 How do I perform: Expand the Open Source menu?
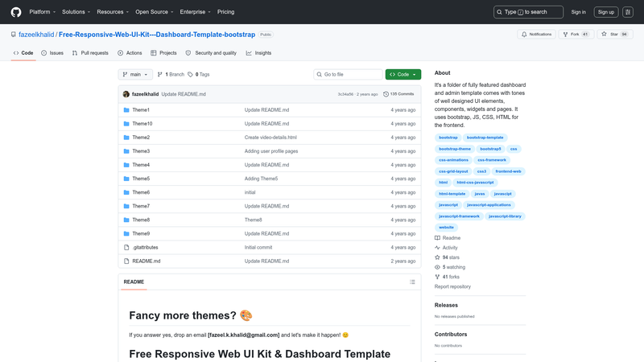point(155,12)
